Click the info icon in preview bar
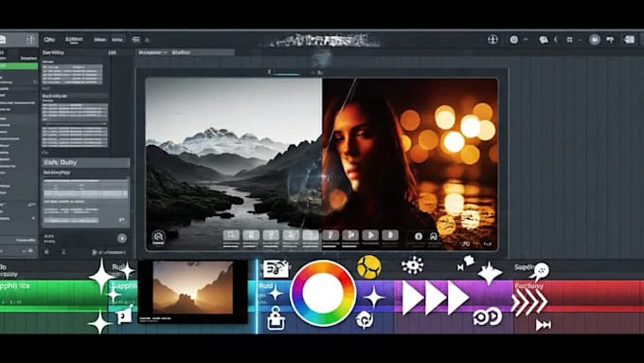Viewport: 644px width, 363px height. pos(419,236)
